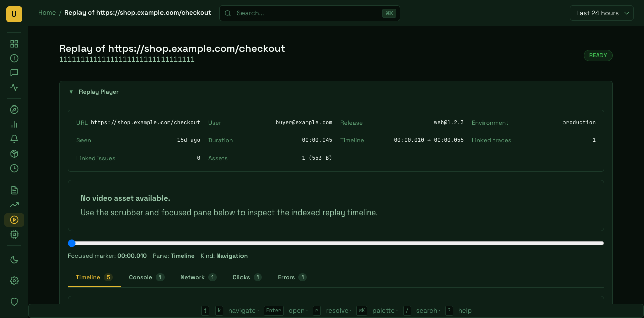
Task: Click the yellow U workspace avatar button
Action: point(14,14)
